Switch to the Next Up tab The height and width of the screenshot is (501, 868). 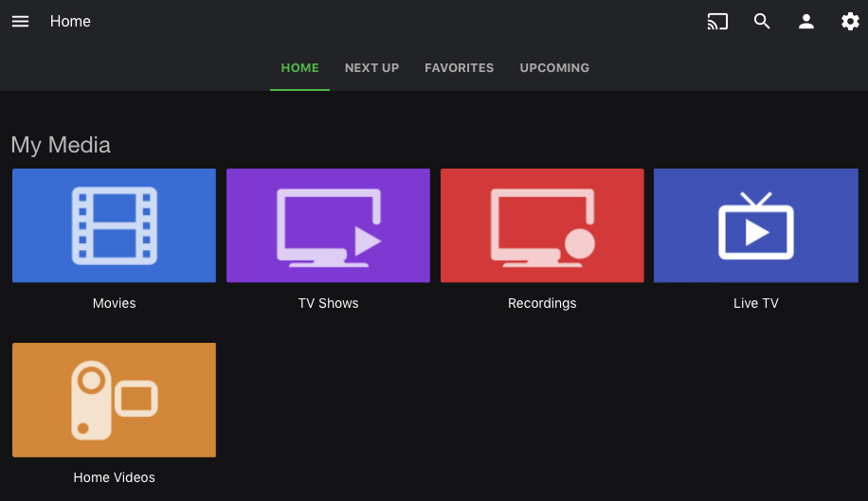371,68
